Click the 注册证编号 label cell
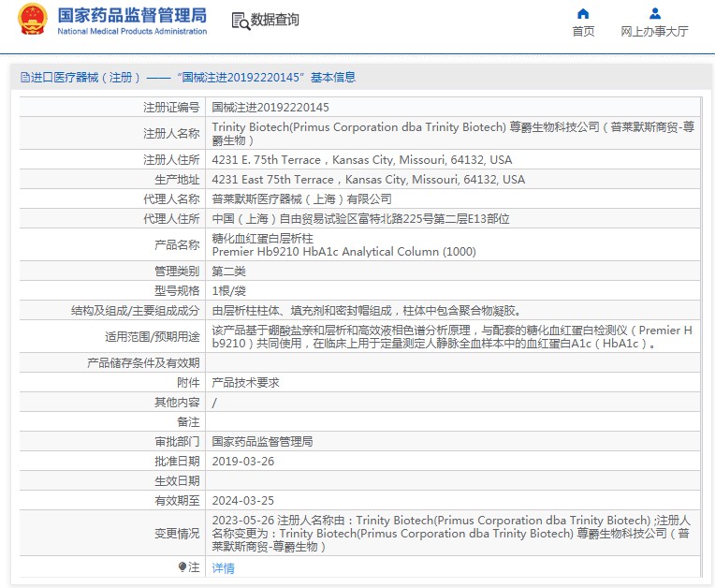 pyautogui.click(x=171, y=107)
